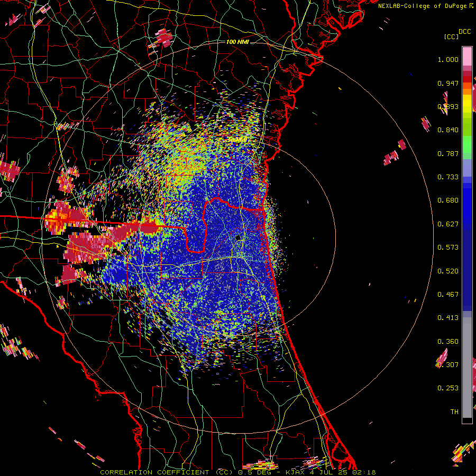Click the 1.000 scale value
This screenshot has height=476, width=476.
pos(448,59)
